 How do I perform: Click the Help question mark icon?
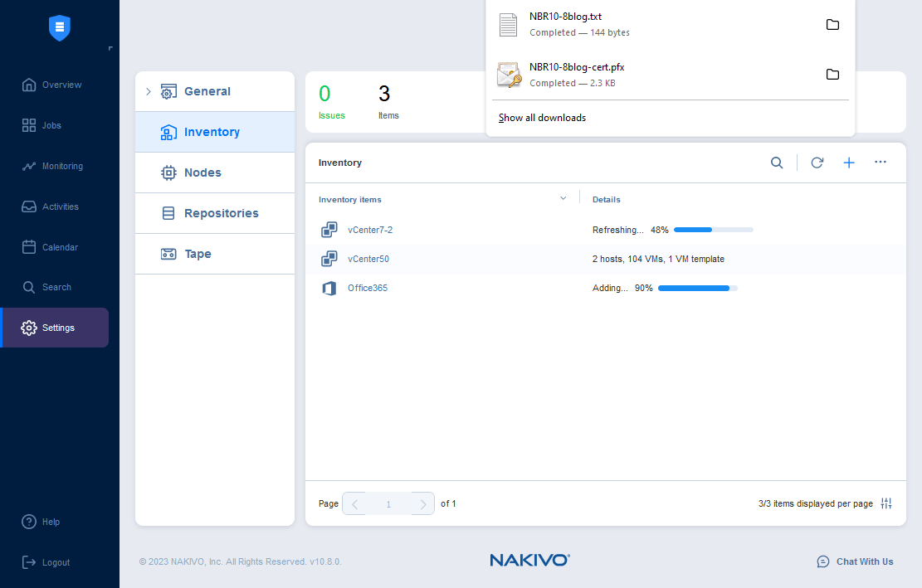(x=29, y=522)
